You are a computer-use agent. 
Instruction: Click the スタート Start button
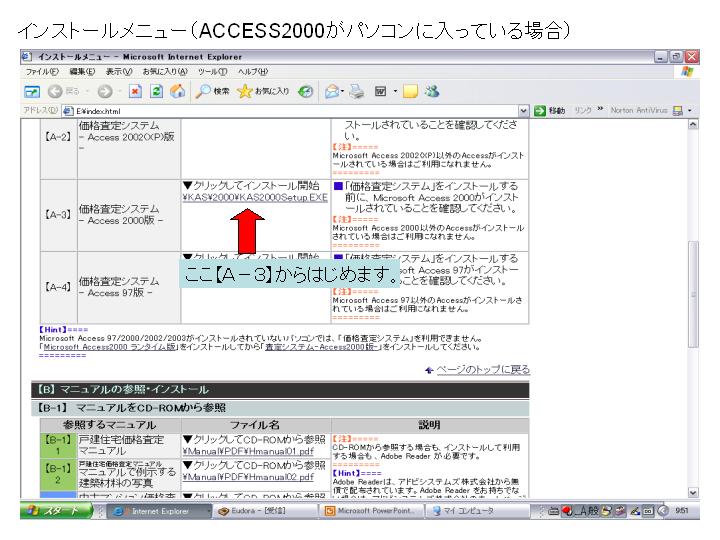click(x=56, y=511)
